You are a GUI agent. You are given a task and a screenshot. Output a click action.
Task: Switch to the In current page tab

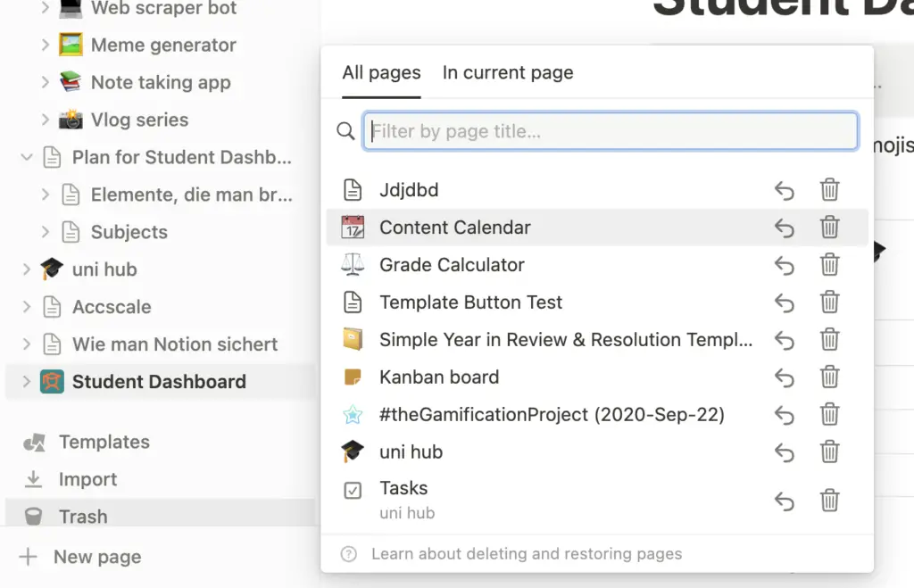pos(508,73)
